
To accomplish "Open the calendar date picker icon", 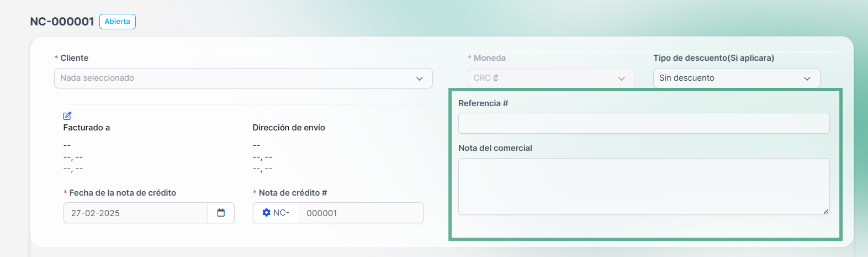I will (x=221, y=213).
